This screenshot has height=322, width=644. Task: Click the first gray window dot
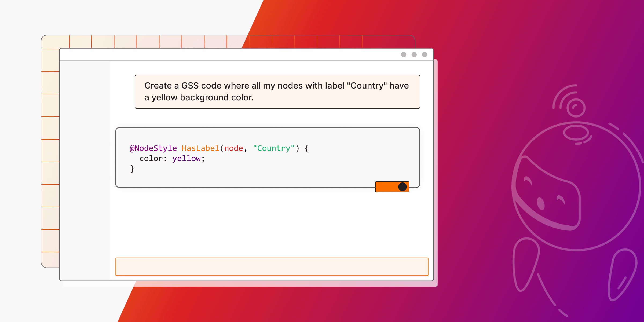[x=403, y=54]
